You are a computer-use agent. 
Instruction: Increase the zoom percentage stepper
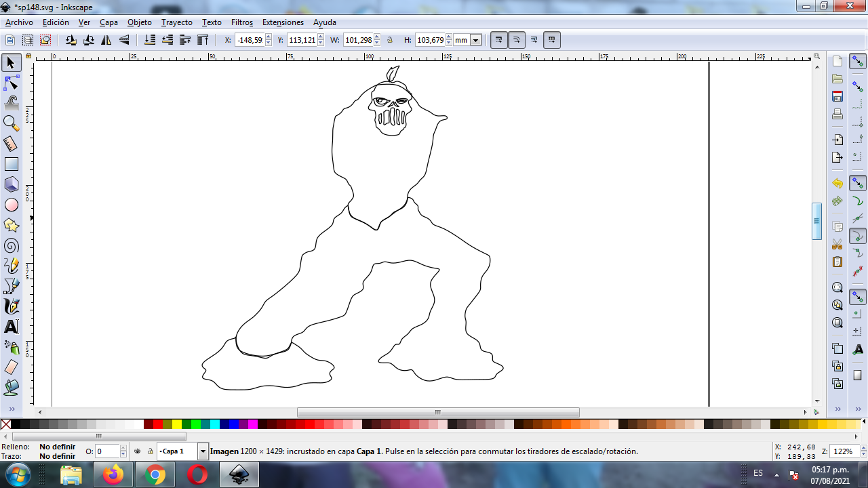point(862,448)
